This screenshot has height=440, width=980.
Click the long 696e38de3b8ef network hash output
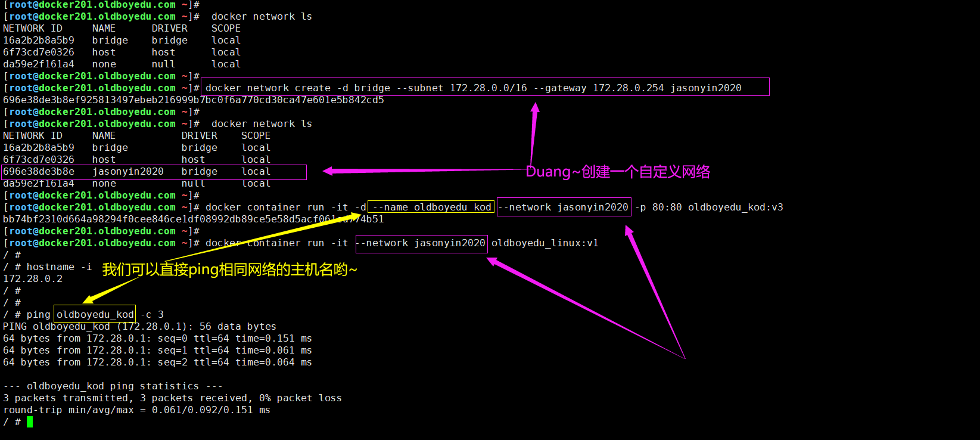[193, 100]
